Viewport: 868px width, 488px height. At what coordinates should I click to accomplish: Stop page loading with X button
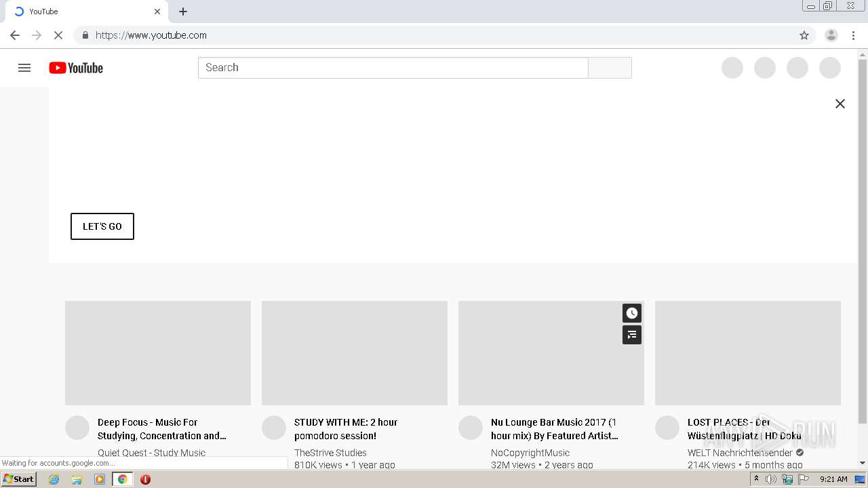58,35
